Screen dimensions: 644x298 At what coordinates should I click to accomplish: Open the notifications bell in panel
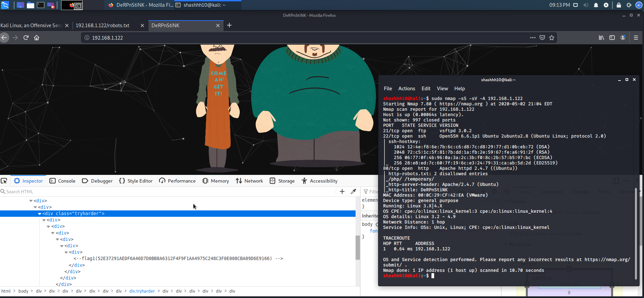tap(596, 5)
